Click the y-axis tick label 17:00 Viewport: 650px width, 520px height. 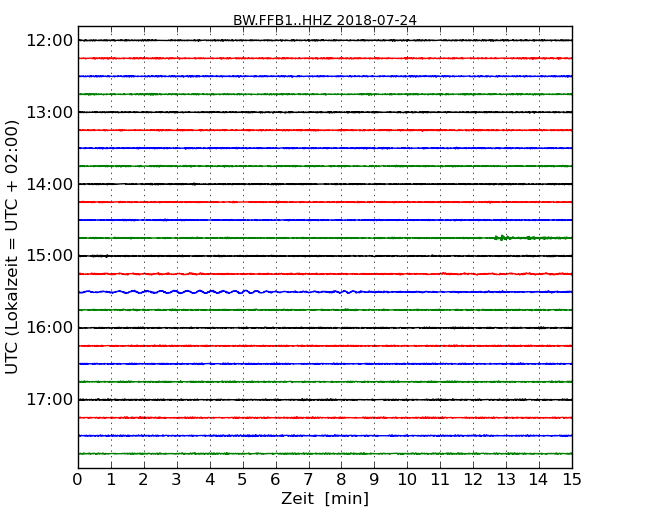(50, 400)
